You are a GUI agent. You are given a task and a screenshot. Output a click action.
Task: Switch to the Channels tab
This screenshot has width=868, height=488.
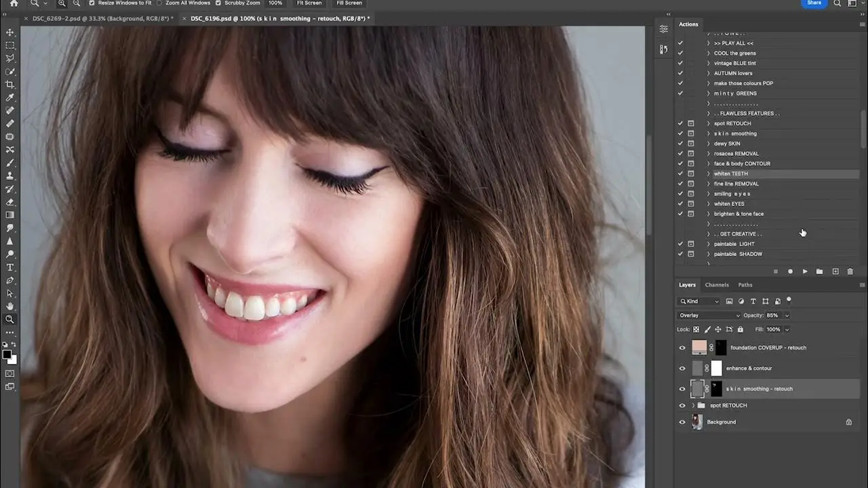(717, 285)
